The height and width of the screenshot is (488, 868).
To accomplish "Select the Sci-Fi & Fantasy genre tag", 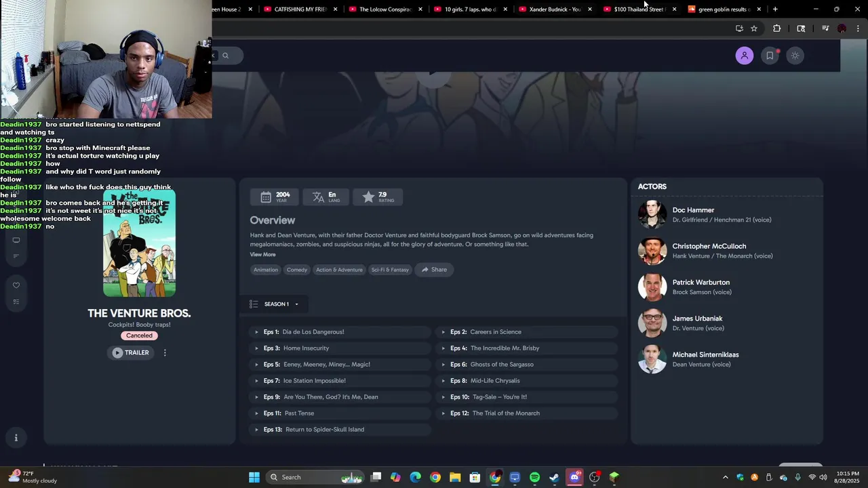I will click(x=390, y=270).
